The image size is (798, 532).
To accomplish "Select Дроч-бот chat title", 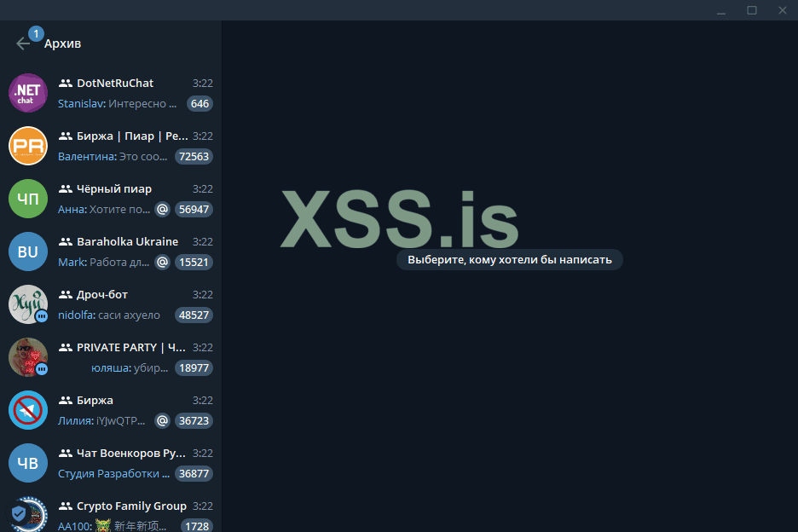I will tap(101, 295).
